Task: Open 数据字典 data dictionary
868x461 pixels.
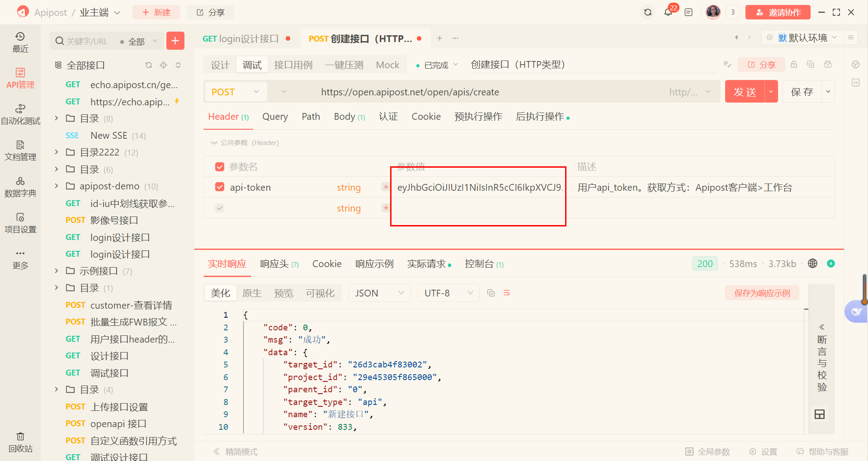Action: click(20, 187)
